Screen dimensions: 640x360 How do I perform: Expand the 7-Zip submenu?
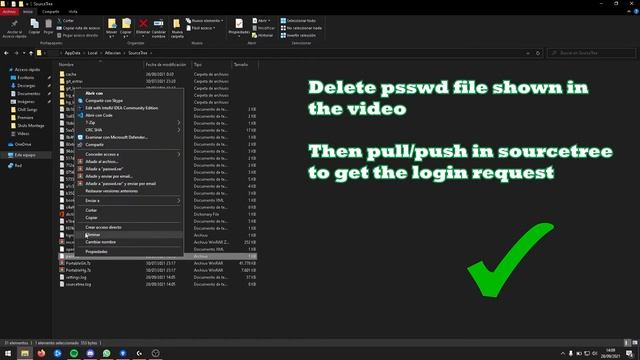click(129, 122)
